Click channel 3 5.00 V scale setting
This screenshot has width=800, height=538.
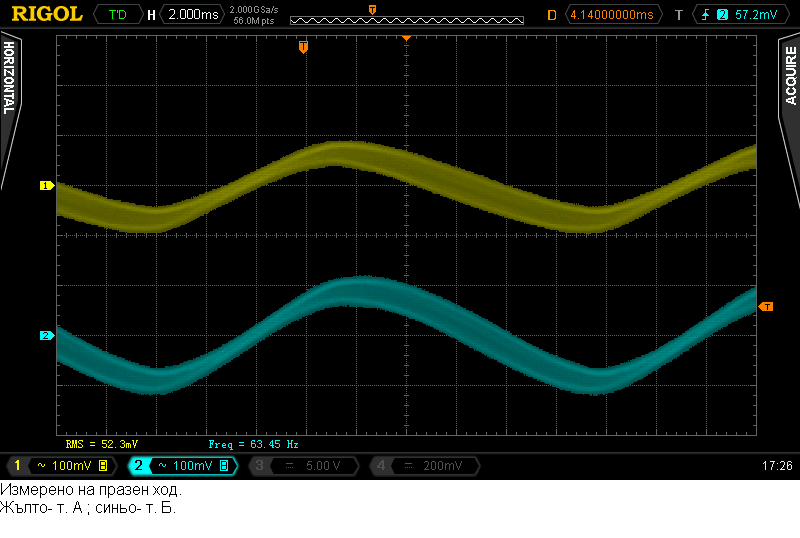[323, 466]
